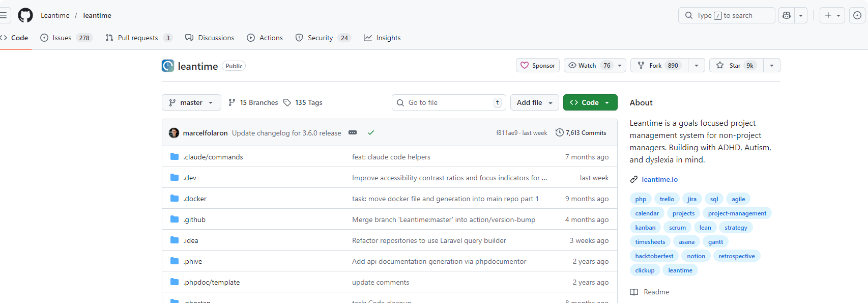868x303 pixels.
Task: Switch to the Issues tab
Action: [x=66, y=38]
